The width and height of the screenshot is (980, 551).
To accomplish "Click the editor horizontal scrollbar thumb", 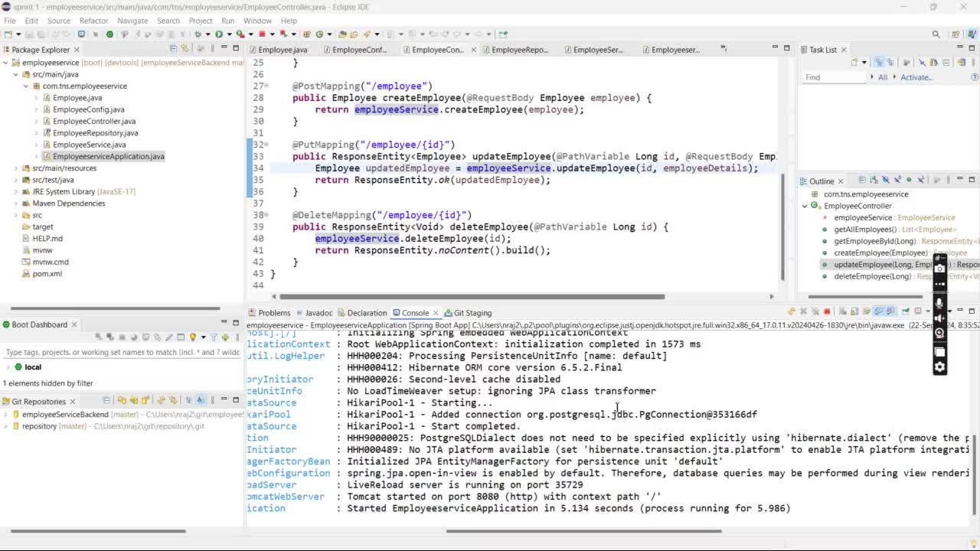I will coord(472,297).
